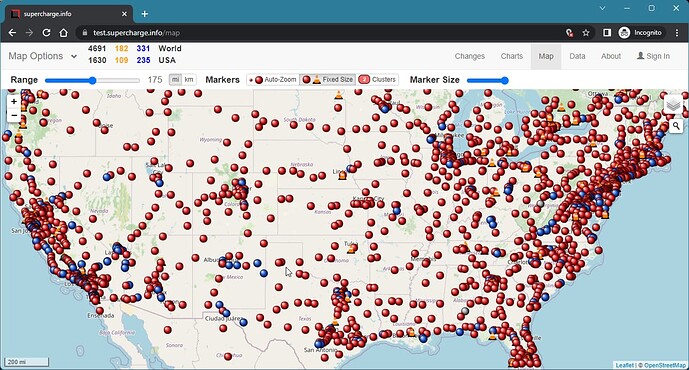Click the map zoom out minus button
The image size is (689, 370).
pyautogui.click(x=14, y=115)
